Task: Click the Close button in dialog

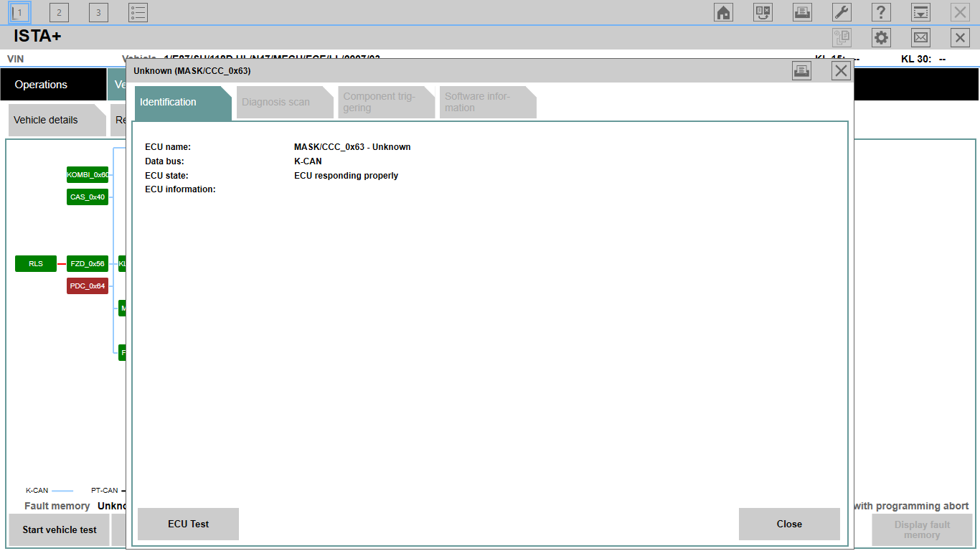Action: [788, 524]
